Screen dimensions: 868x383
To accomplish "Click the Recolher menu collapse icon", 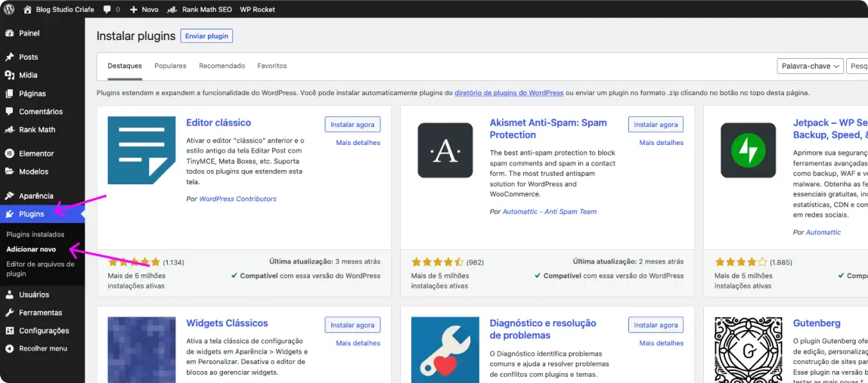I will pos(9,349).
